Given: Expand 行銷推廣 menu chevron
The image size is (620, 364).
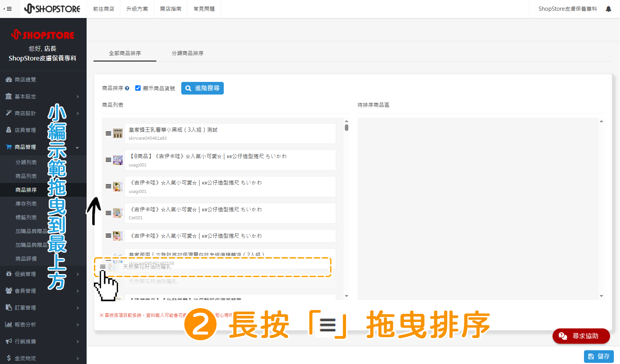Looking at the screenshot, I should click(78, 341).
